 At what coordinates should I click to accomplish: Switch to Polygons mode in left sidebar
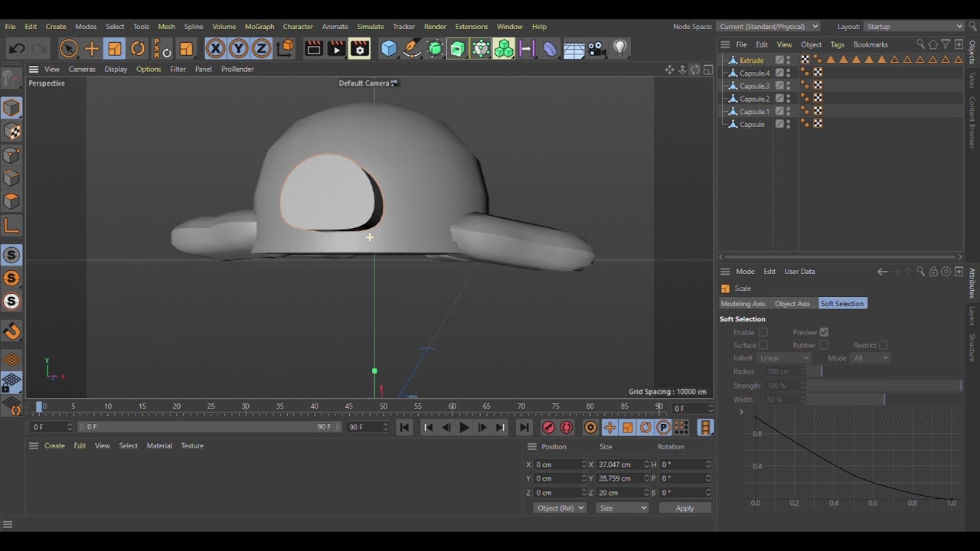point(11,201)
